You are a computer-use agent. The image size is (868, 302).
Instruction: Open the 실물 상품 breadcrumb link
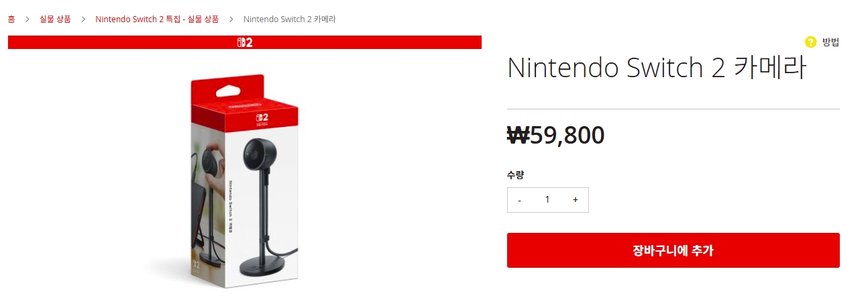point(55,19)
